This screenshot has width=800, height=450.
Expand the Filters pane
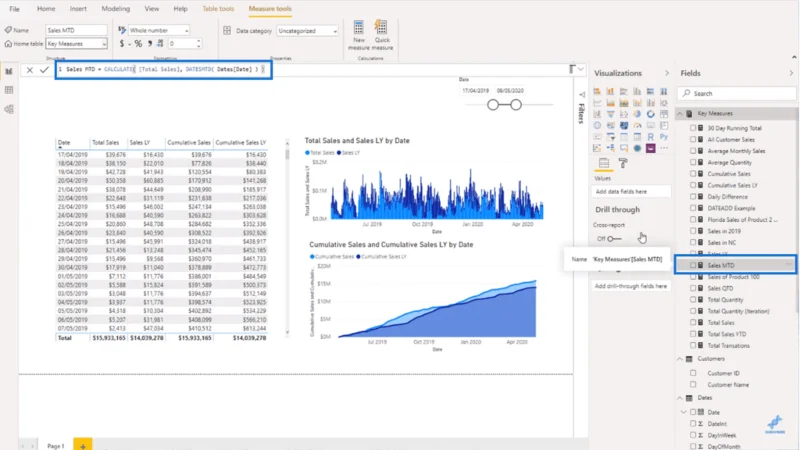point(581,94)
